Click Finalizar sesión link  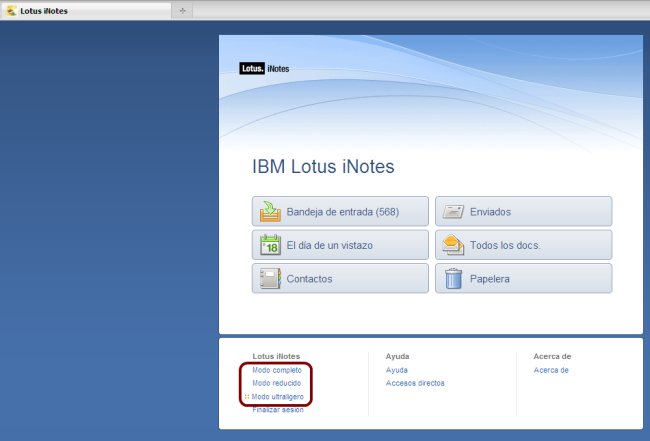click(x=278, y=410)
